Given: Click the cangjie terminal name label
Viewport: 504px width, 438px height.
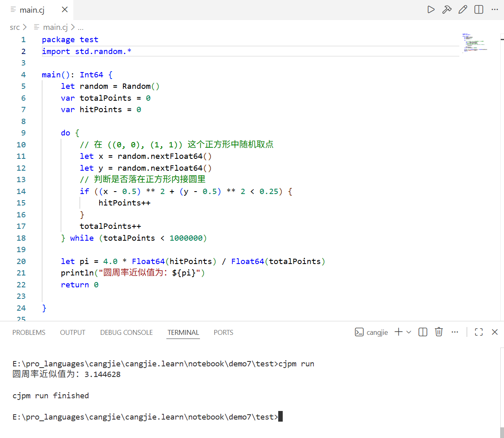Looking at the screenshot, I should point(377,332).
